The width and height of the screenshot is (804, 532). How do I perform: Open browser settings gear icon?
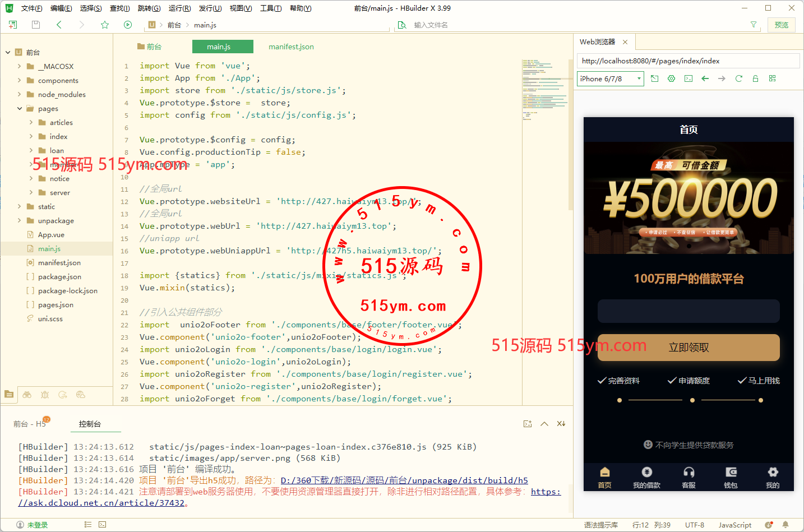[x=671, y=78]
